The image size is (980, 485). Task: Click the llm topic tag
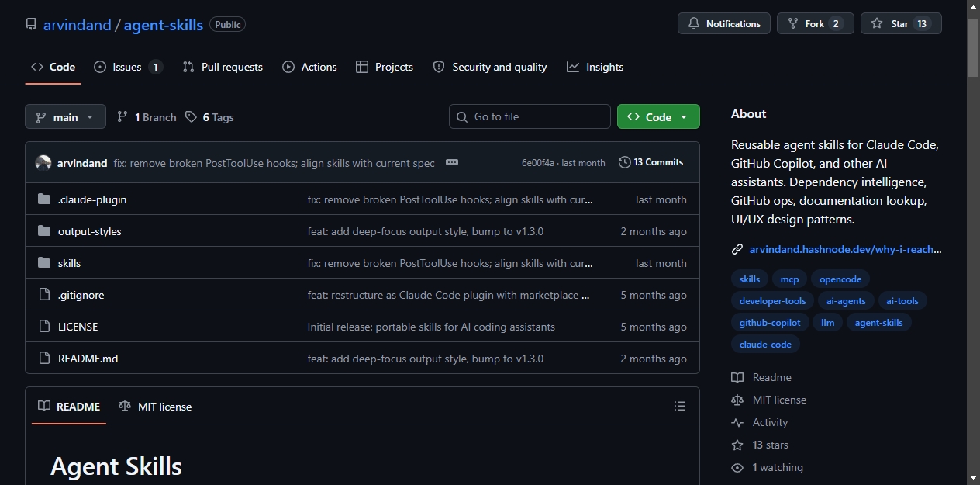(828, 323)
